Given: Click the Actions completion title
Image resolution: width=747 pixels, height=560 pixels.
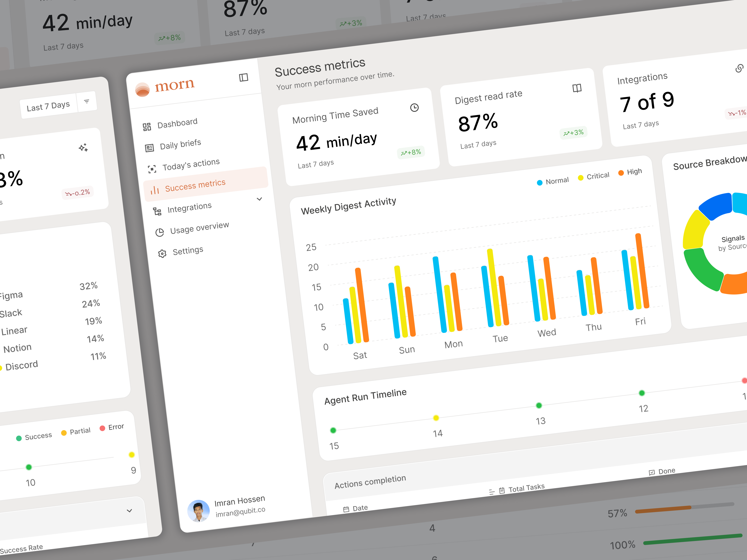Looking at the screenshot, I should pyautogui.click(x=370, y=482).
